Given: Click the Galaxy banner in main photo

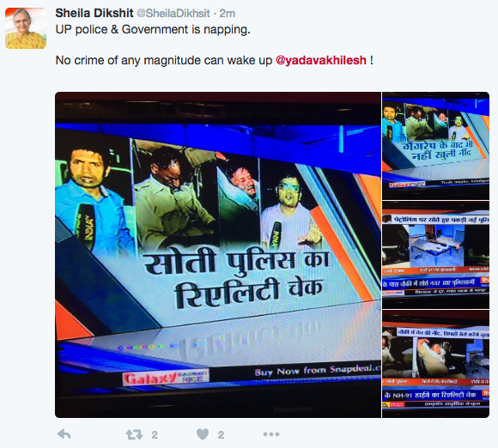Looking at the screenshot, I should point(166,378).
